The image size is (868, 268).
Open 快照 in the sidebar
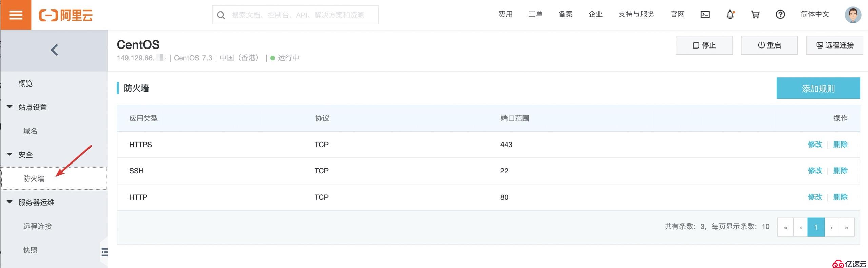click(x=30, y=250)
